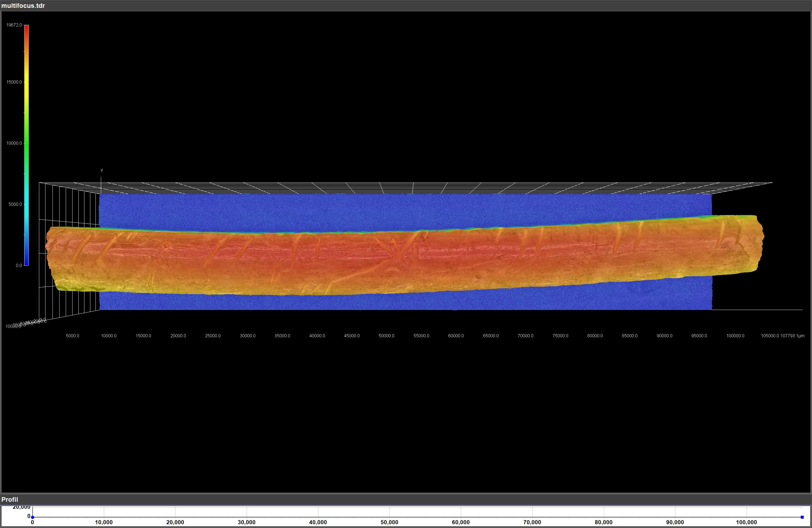Click the 10000.0 x-axis tick label

coord(109,336)
